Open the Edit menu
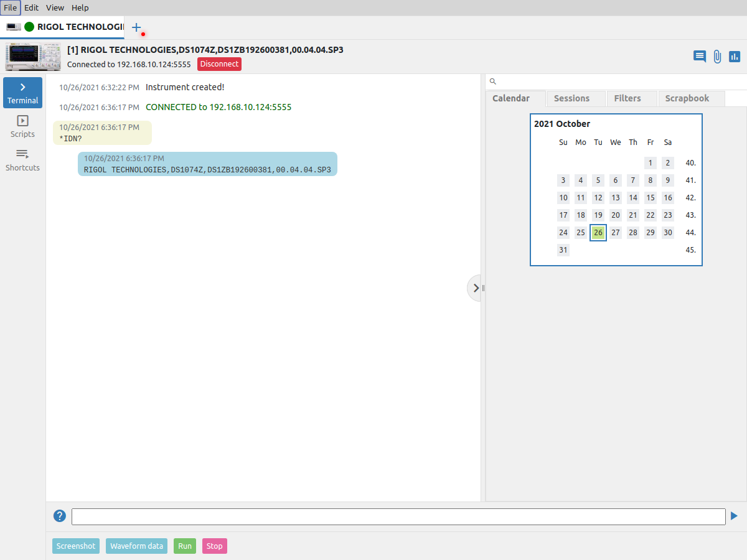Image resolution: width=747 pixels, height=560 pixels. 31,7
